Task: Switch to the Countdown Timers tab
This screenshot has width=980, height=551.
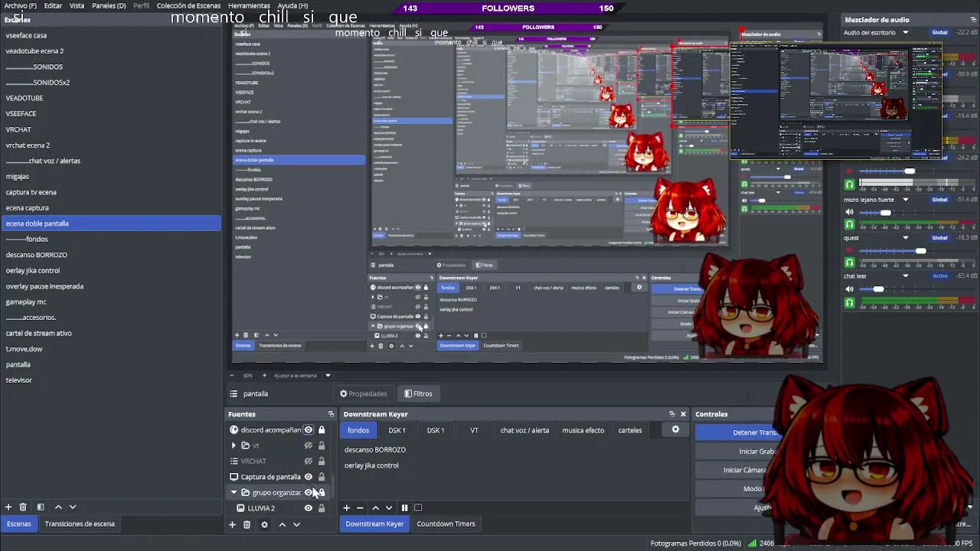Action: tap(446, 524)
